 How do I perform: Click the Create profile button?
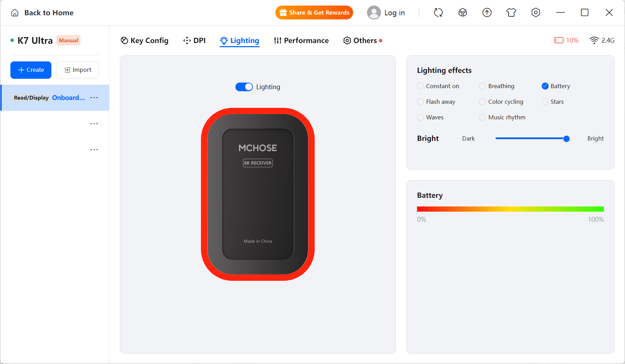click(x=31, y=70)
